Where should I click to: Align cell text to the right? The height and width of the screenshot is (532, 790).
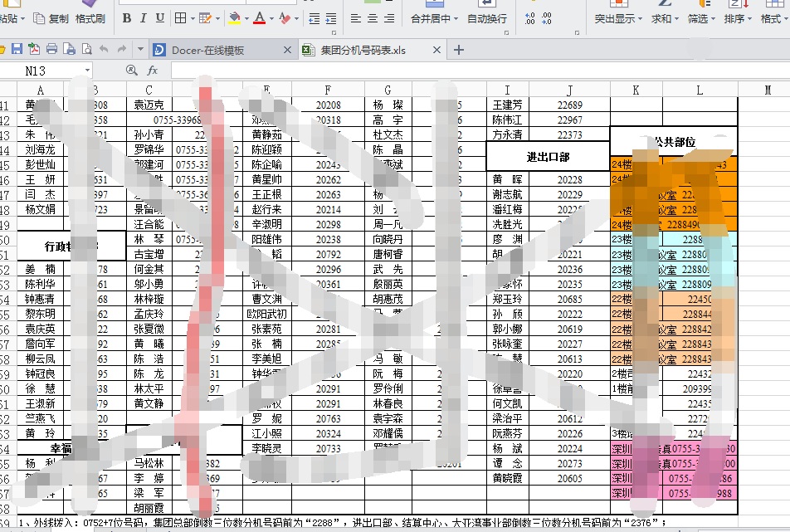pyautogui.click(x=389, y=18)
